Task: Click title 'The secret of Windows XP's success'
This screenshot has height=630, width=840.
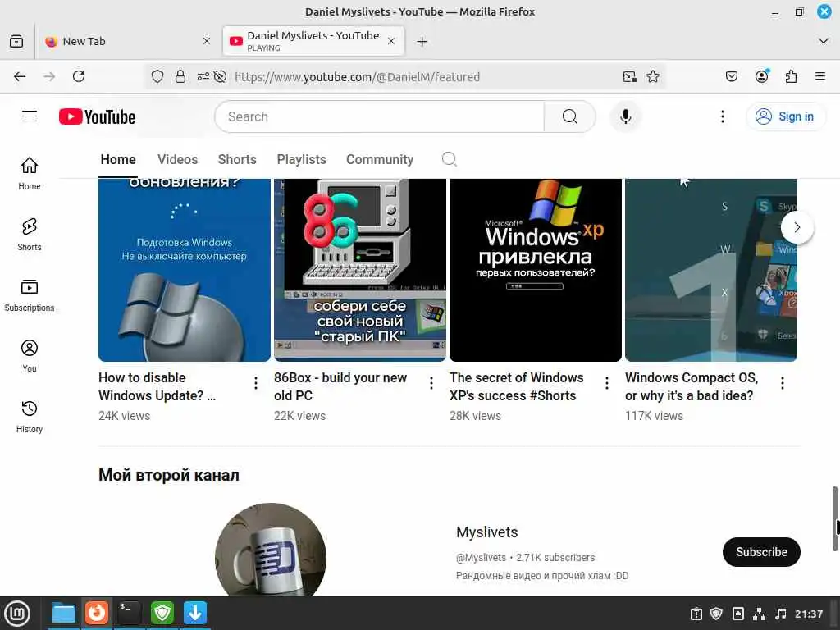Action: 517,386
